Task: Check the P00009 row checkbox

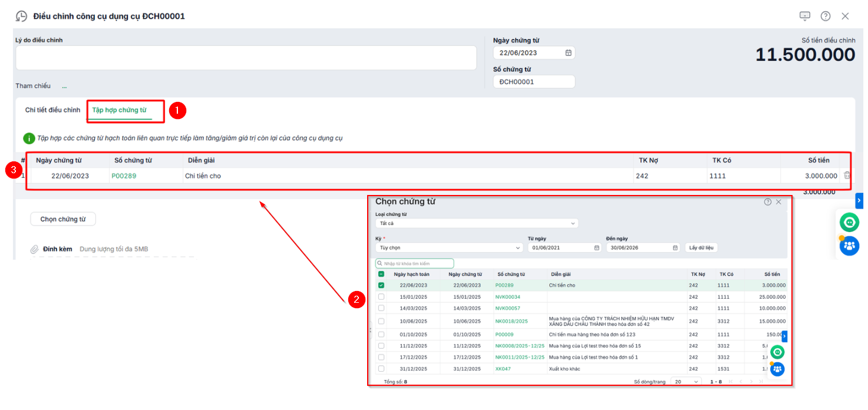Action: (x=381, y=335)
